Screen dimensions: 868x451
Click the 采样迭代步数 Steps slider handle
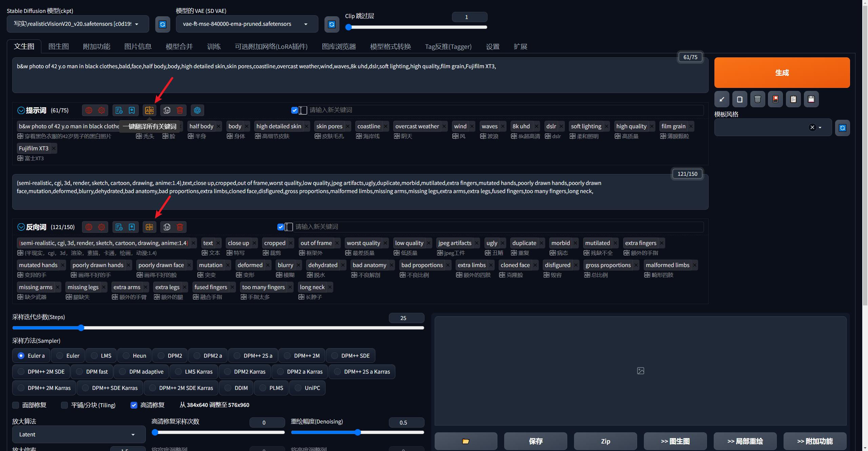point(81,328)
